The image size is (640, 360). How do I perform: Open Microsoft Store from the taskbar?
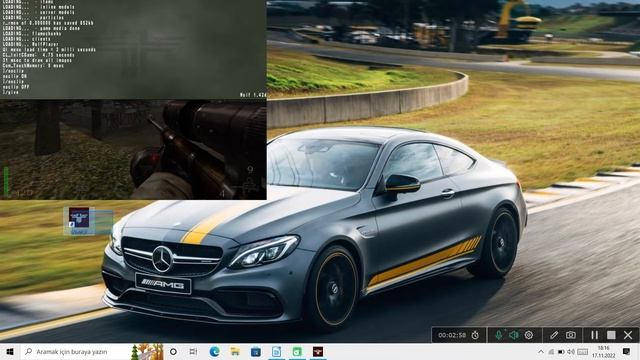pos(256,351)
